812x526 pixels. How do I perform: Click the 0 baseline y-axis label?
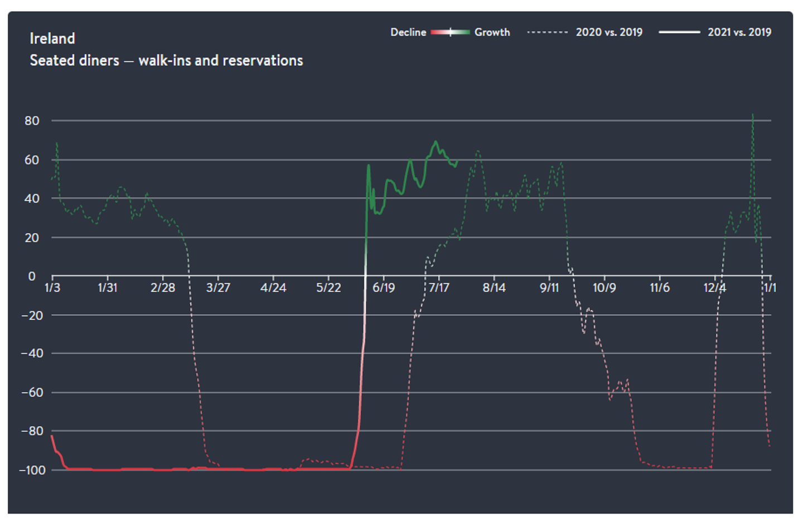(32, 276)
